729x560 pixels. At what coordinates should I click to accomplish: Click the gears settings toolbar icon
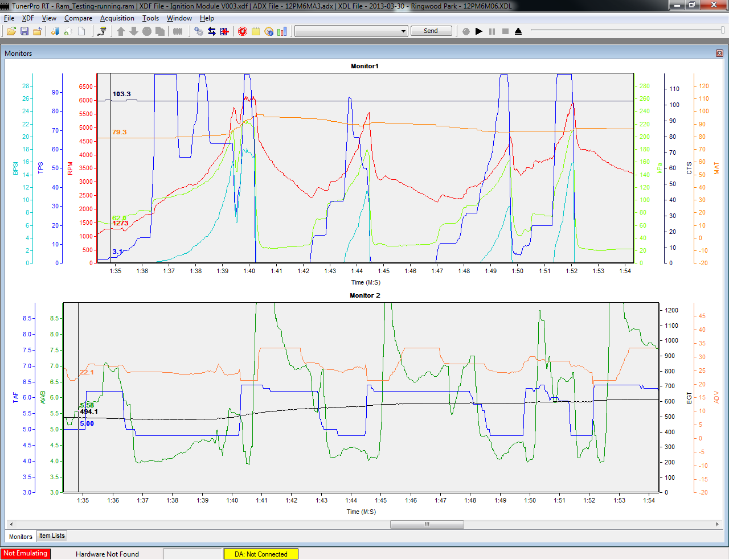click(x=199, y=31)
